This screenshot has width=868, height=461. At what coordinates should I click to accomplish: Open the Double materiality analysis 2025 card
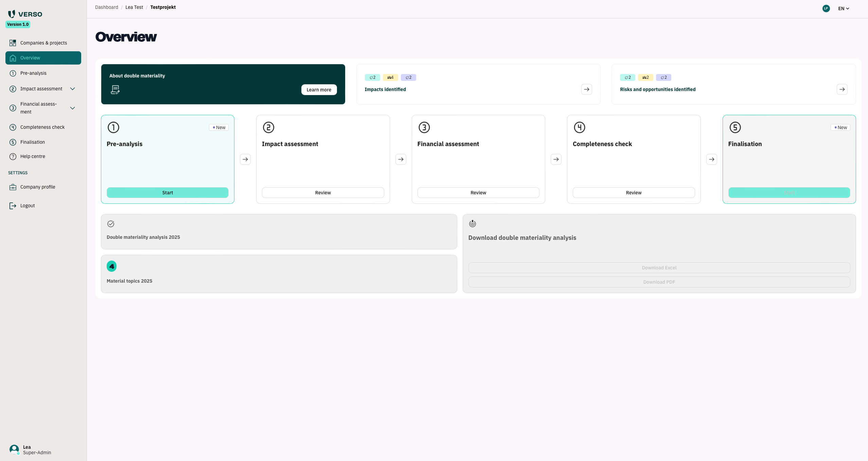pyautogui.click(x=279, y=232)
